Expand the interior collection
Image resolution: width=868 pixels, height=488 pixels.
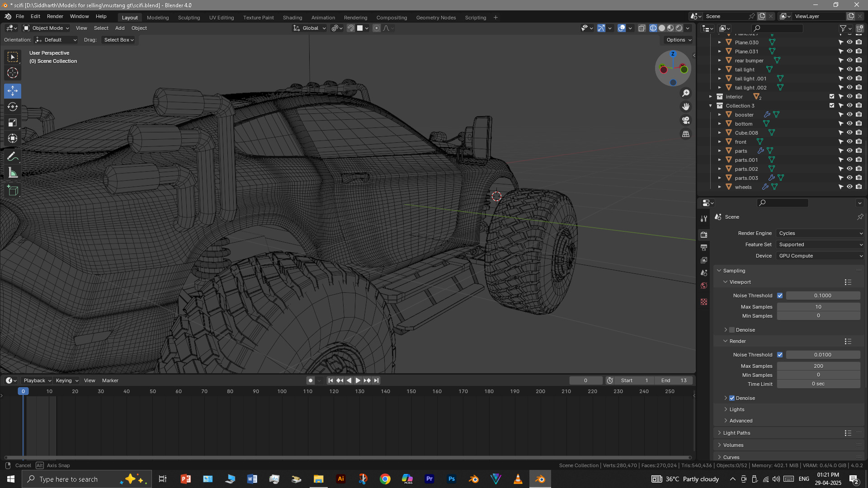coord(711,97)
